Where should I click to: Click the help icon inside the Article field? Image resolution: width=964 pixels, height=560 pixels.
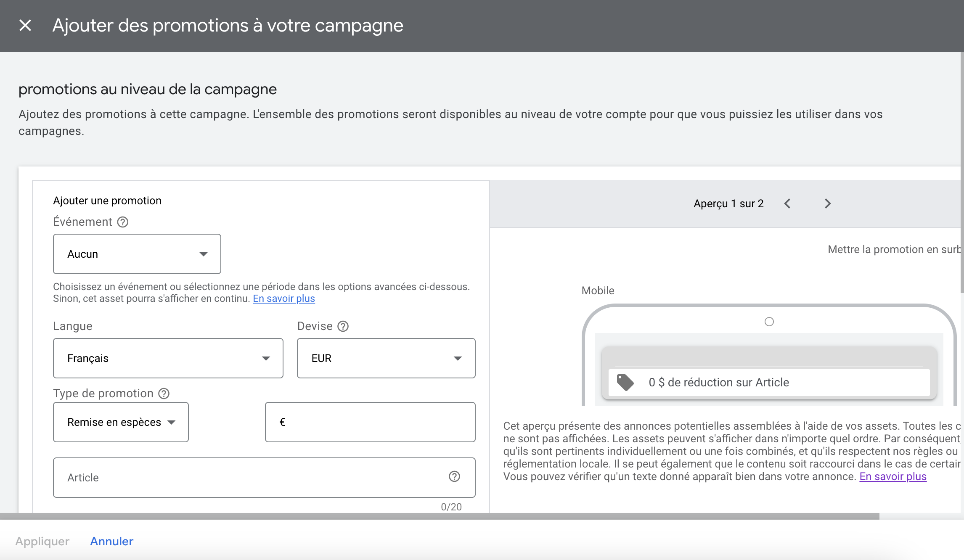pyautogui.click(x=454, y=477)
